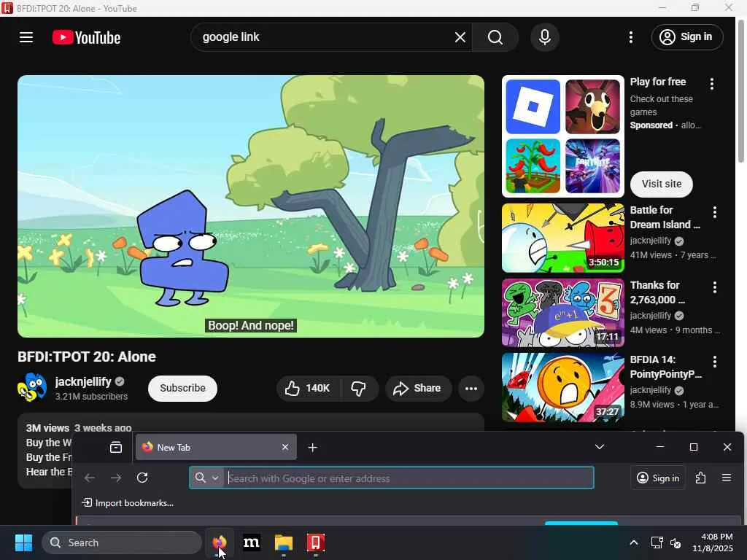Screen dimensions: 747x560
Task: Click the YouTube magnifier search button
Action: pyautogui.click(x=495, y=37)
